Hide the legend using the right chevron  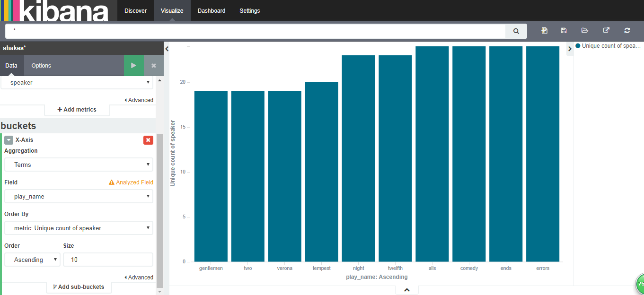pos(569,49)
